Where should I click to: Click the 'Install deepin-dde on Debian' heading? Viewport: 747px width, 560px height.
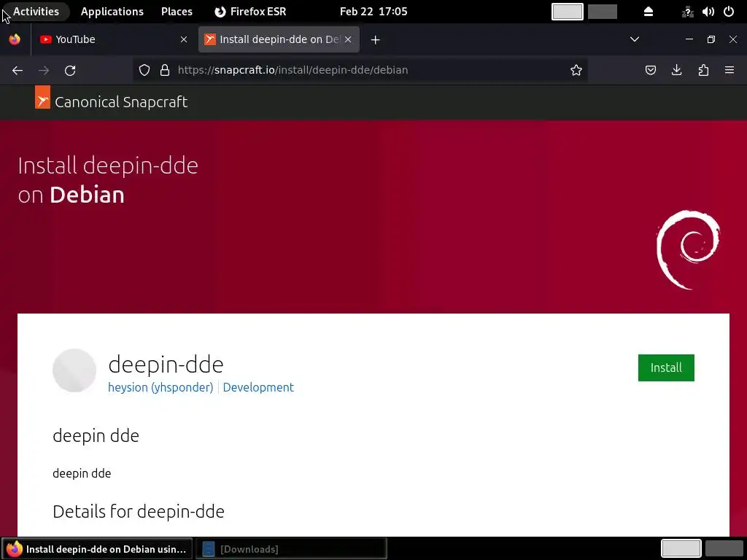tap(108, 180)
